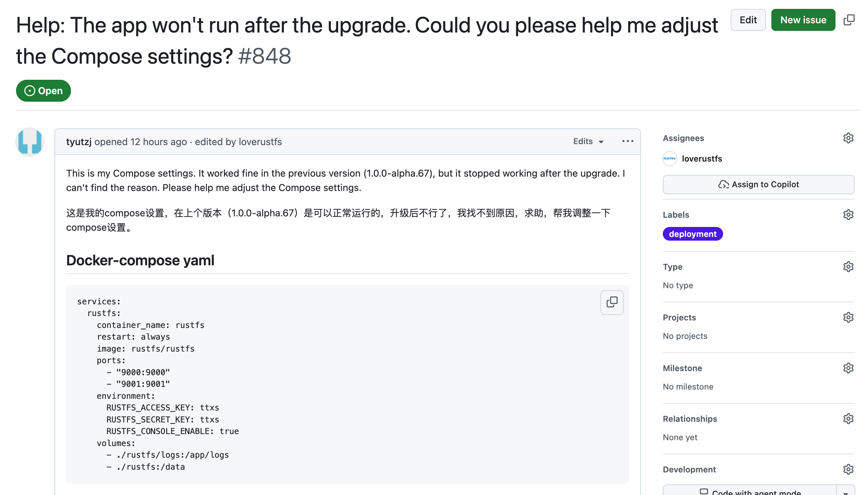
Task: Open the Relationships gear settings
Action: pos(848,419)
